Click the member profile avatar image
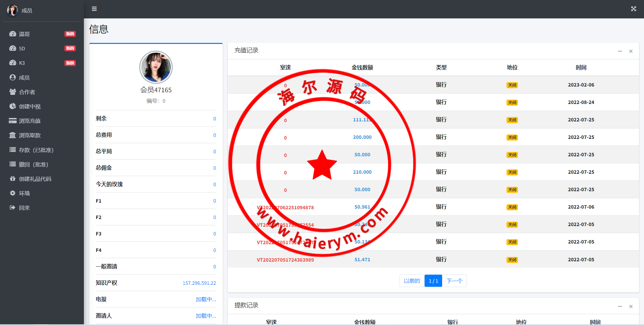Screen dimensions: 644x325 click(x=156, y=67)
